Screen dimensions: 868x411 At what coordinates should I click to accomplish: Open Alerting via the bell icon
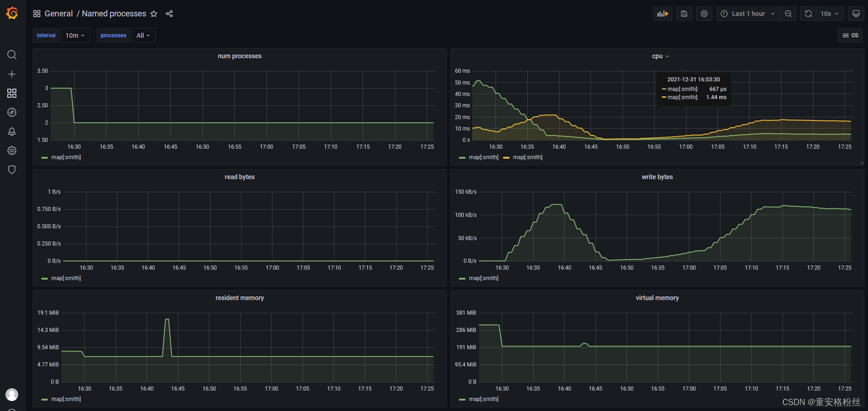[12, 131]
